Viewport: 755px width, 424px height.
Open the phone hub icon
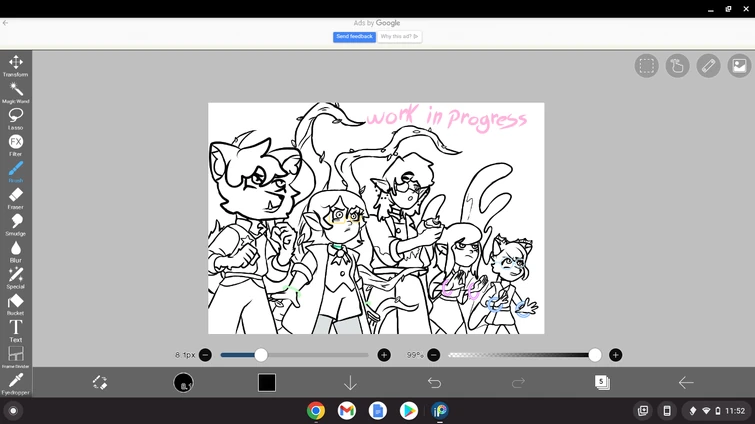click(667, 411)
